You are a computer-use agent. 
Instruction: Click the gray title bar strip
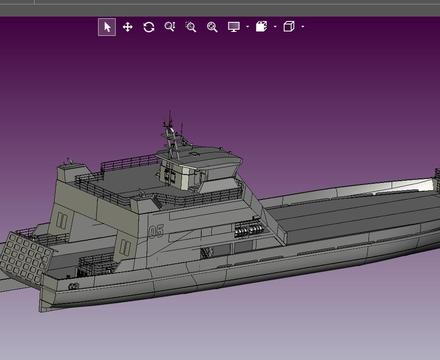point(220,8)
